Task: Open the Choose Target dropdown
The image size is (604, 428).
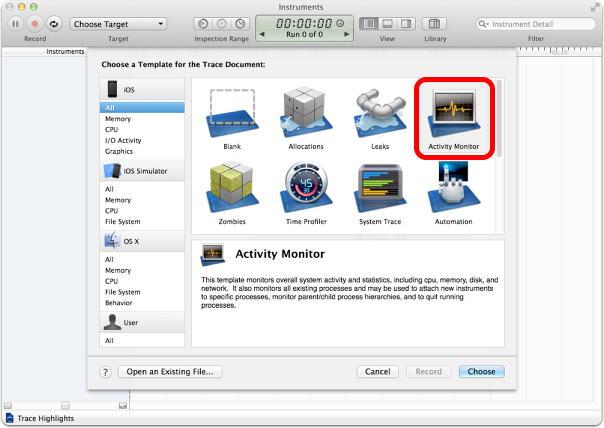Action: pos(119,23)
